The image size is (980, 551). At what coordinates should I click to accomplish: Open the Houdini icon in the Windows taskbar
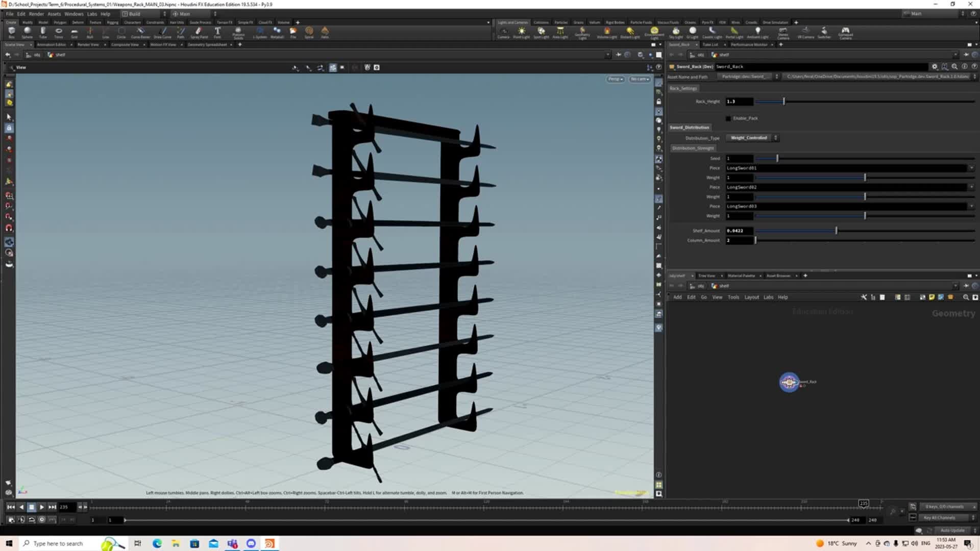tap(269, 543)
